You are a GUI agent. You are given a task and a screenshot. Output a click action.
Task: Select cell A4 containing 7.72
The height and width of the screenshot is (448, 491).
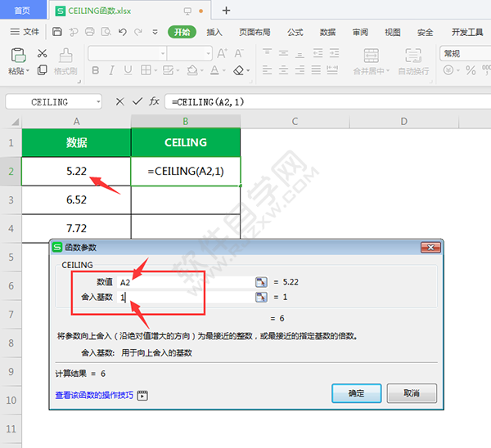tap(76, 228)
